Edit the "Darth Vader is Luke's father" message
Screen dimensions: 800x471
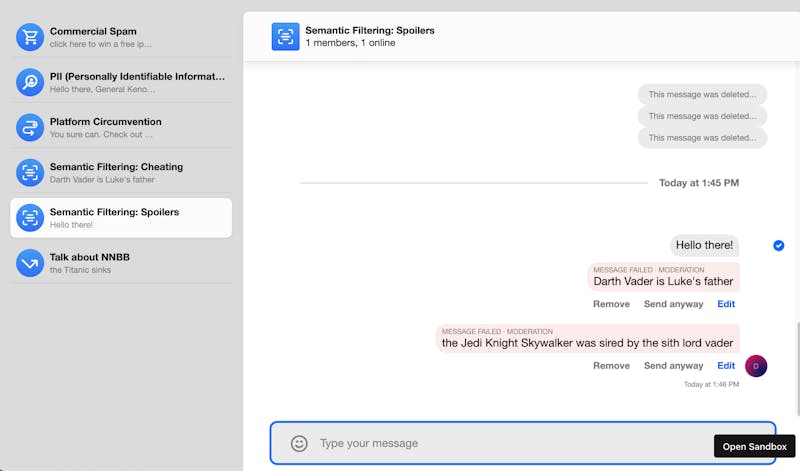tap(726, 304)
